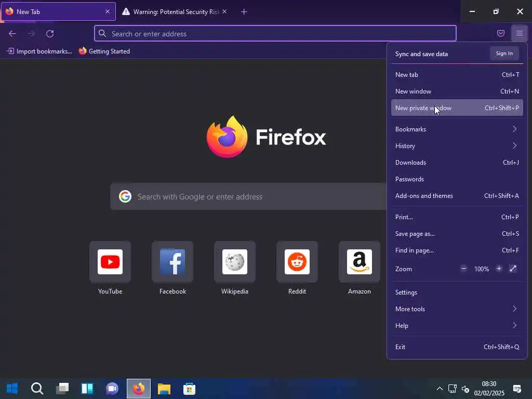Open Windows taskbar search
Screen dimensions: 532x399
(x=37, y=389)
